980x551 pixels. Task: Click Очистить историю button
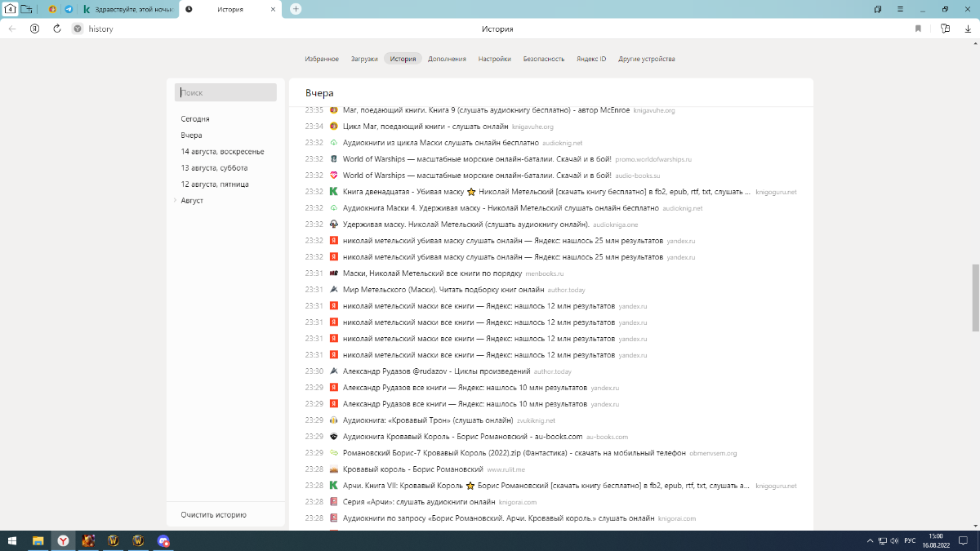[x=214, y=515]
